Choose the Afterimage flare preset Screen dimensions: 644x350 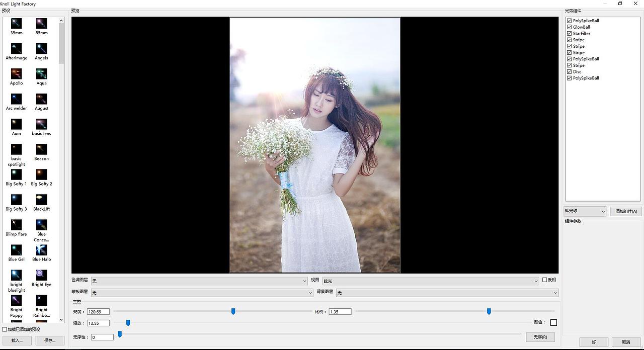point(16,48)
